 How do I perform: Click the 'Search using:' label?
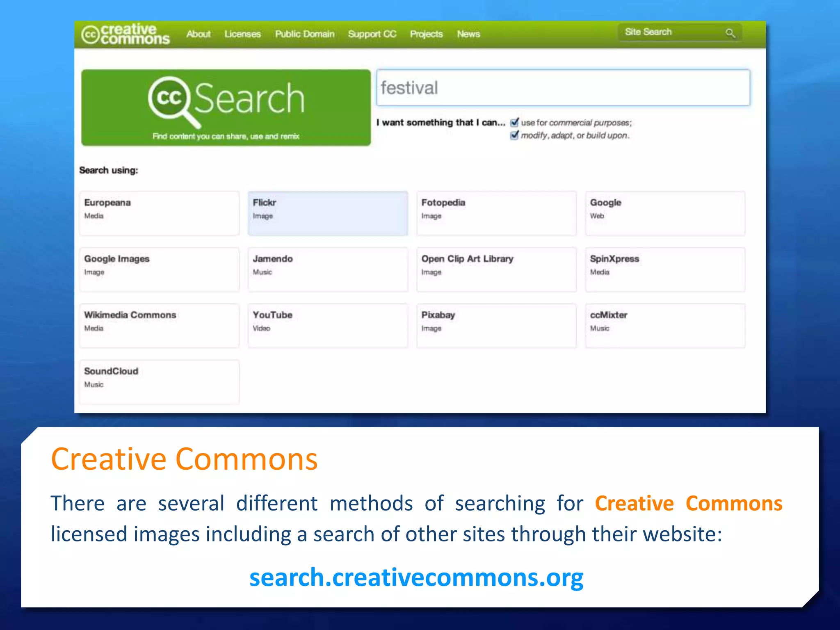click(x=108, y=170)
